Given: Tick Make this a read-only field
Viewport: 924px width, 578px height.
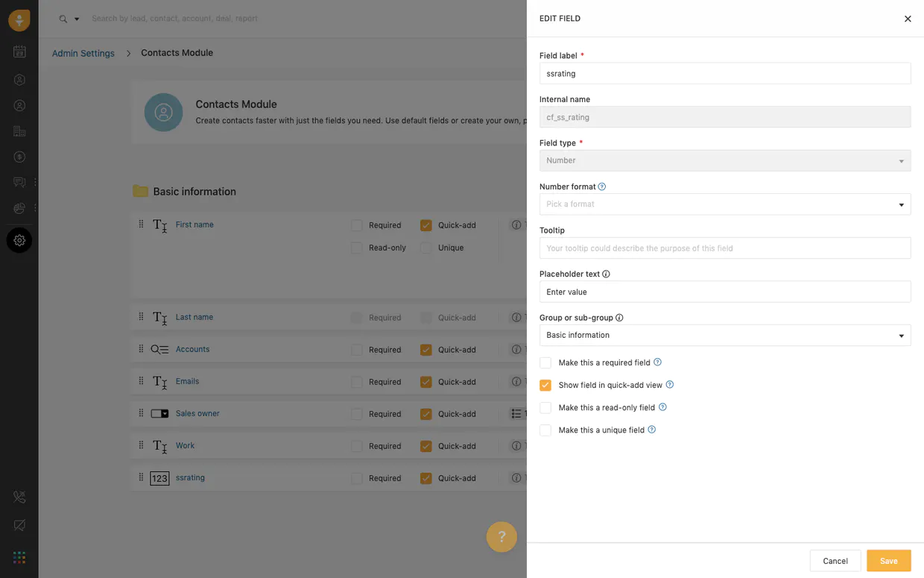Looking at the screenshot, I should pos(545,408).
